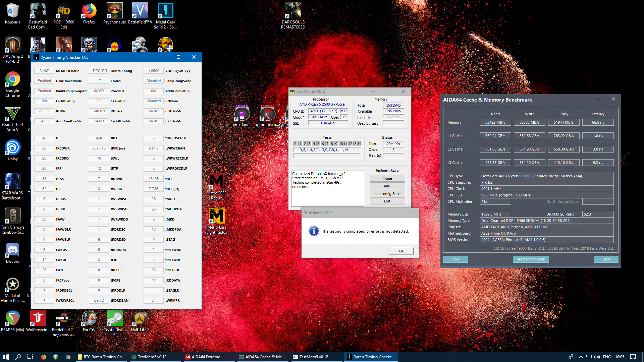Click the tCL value field
Image resolution: width=644 pixels, height=362 pixels.
click(x=44, y=138)
